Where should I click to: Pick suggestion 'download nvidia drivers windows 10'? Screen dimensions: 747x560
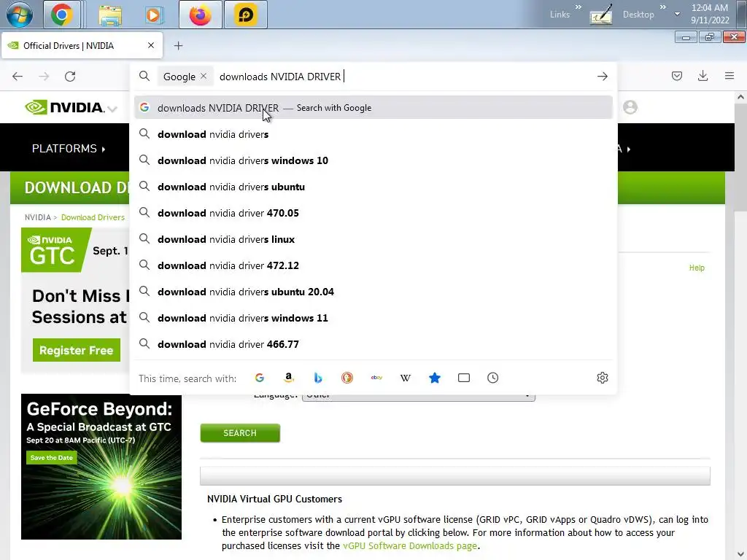point(373,160)
